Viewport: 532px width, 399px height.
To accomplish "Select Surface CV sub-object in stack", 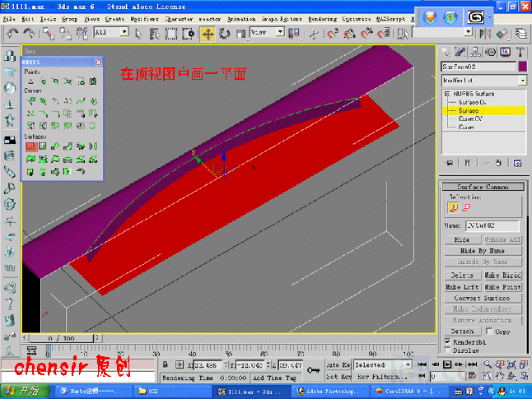I will [x=473, y=102].
